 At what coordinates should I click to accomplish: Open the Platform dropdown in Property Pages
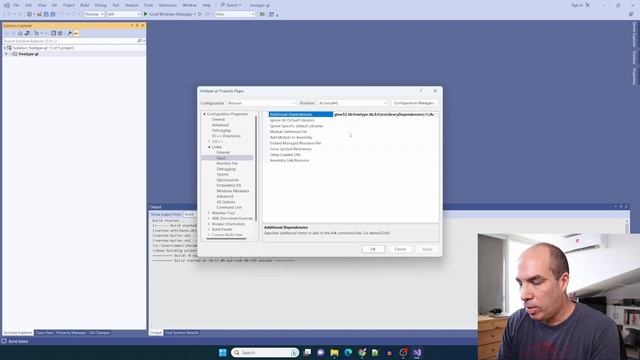pos(352,103)
